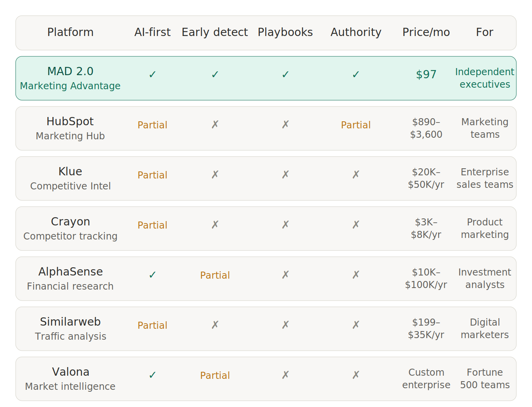
Task: Click the Financial research subtitle
Action: click(70, 286)
